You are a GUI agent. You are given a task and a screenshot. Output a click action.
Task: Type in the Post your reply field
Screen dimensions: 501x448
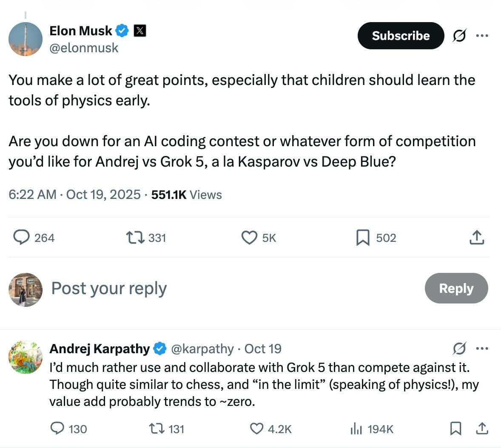pyautogui.click(x=213, y=288)
